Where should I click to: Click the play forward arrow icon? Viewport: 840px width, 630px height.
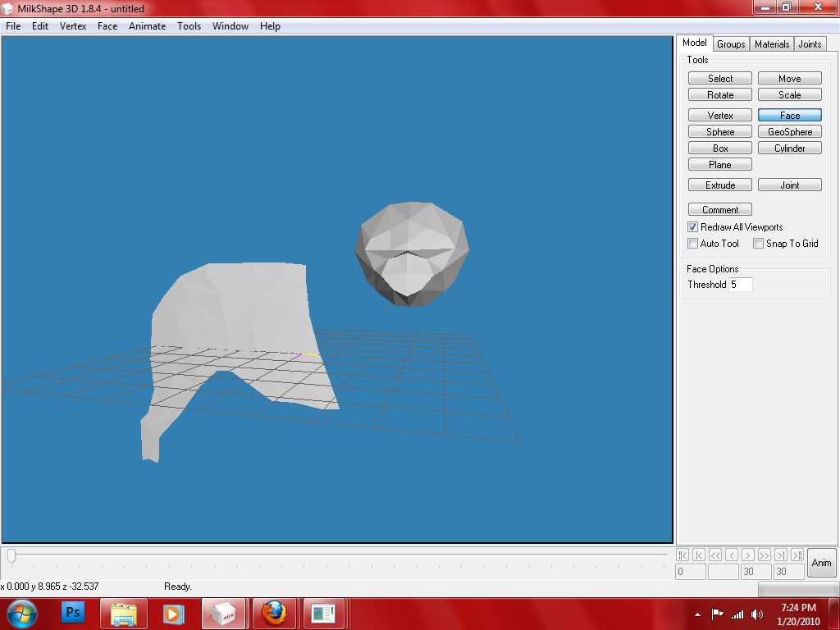click(x=748, y=555)
